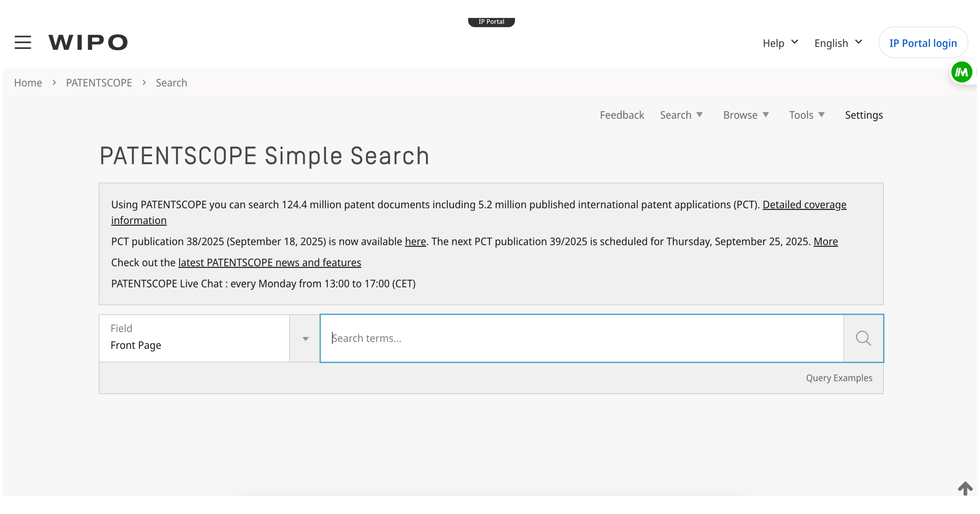Click the magnifying glass search icon
Screen dimensions: 980x514
(x=863, y=338)
